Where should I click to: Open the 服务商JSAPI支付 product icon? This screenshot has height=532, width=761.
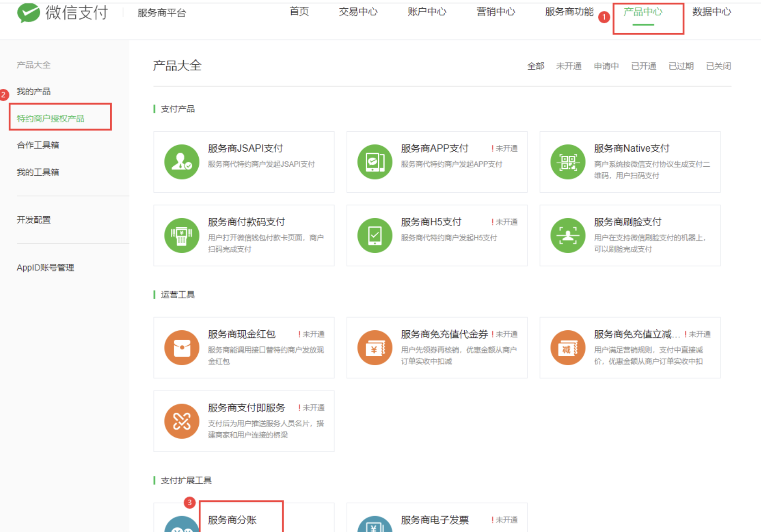(182, 162)
